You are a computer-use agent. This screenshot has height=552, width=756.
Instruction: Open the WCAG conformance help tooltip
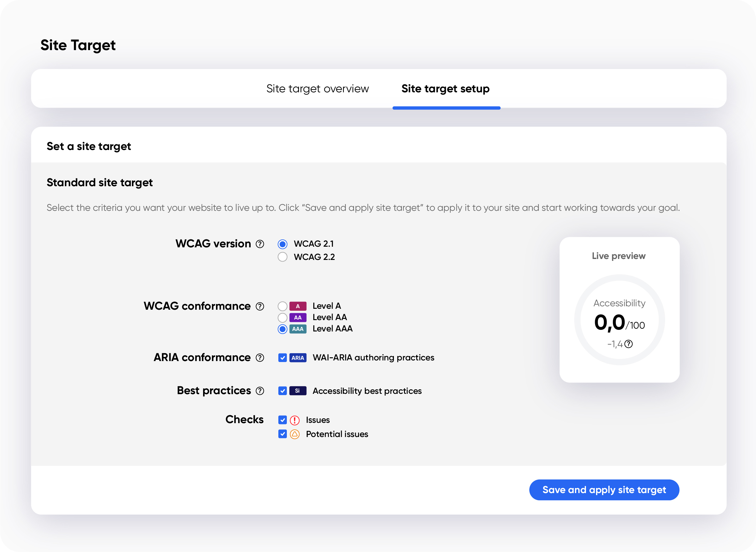[259, 306]
